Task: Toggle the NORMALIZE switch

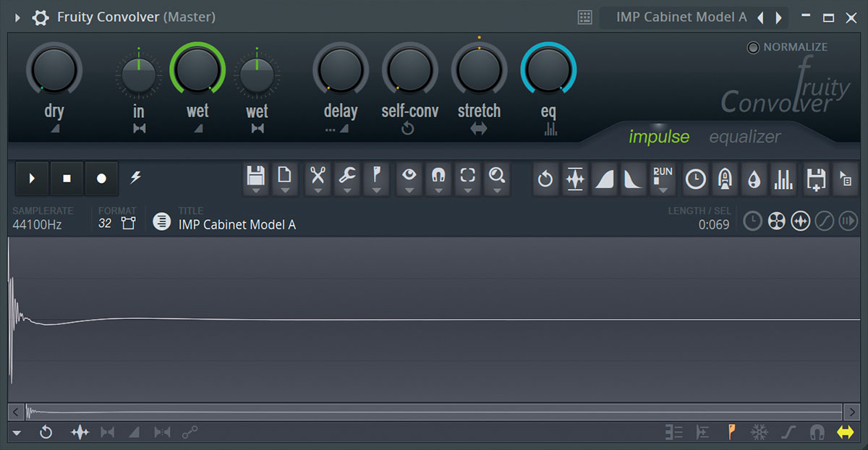Action: pos(754,47)
